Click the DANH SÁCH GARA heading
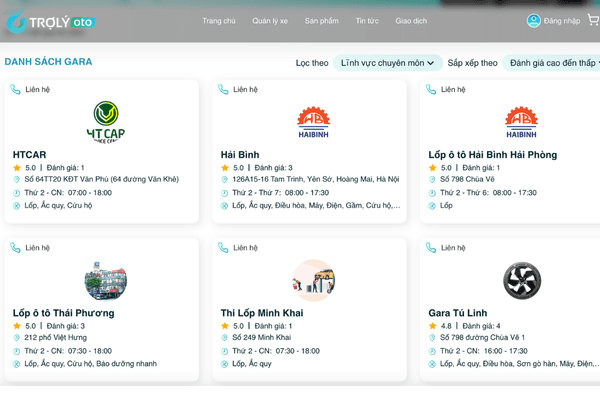The height and width of the screenshot is (400, 600). [x=48, y=62]
